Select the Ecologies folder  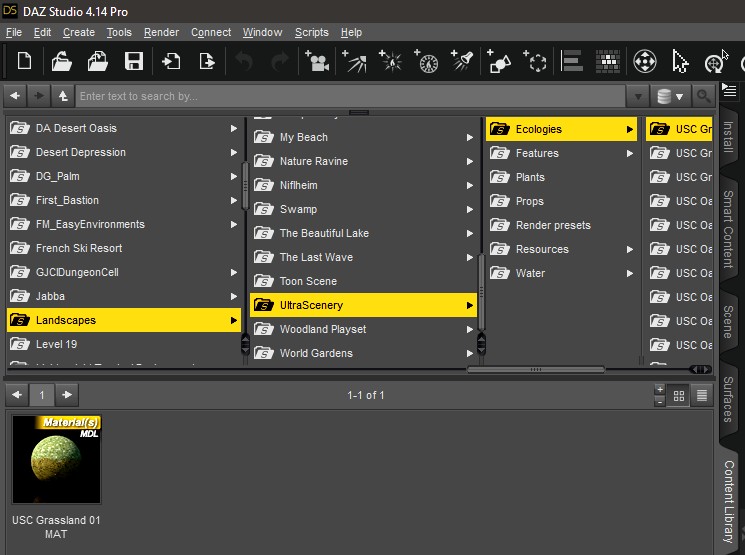561,129
